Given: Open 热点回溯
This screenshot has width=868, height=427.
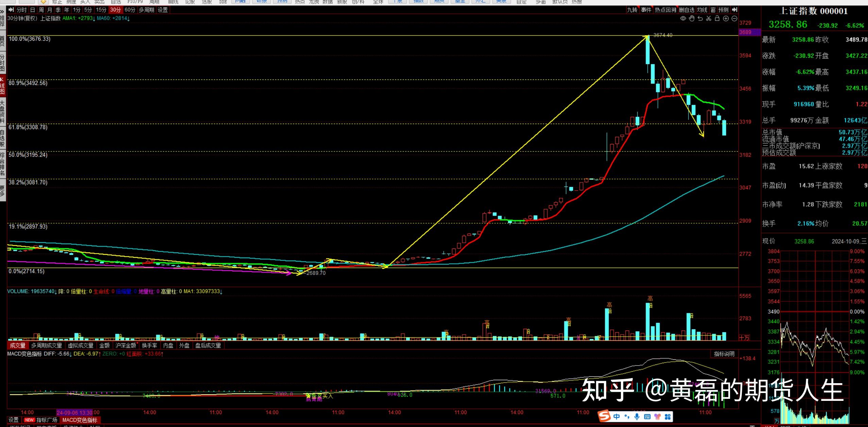Looking at the screenshot, I should (665, 10).
